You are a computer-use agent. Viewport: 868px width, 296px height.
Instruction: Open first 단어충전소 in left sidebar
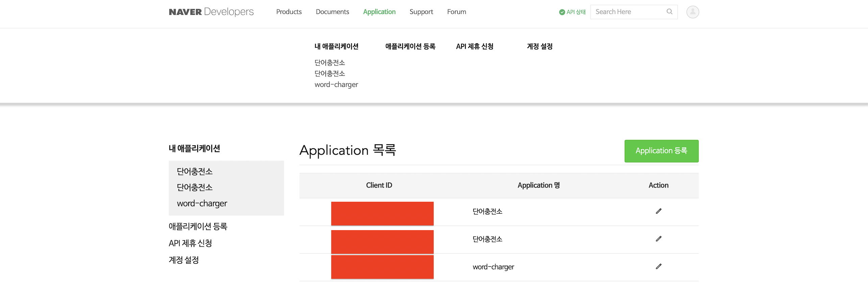click(x=195, y=171)
